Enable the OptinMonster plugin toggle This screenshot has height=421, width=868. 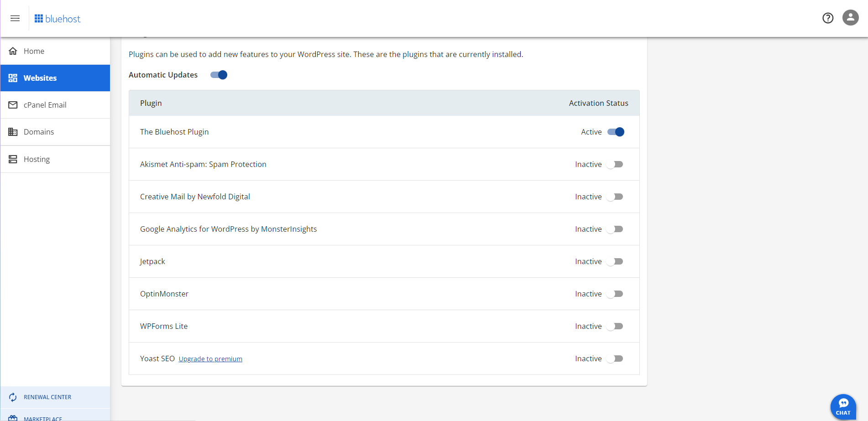point(615,294)
